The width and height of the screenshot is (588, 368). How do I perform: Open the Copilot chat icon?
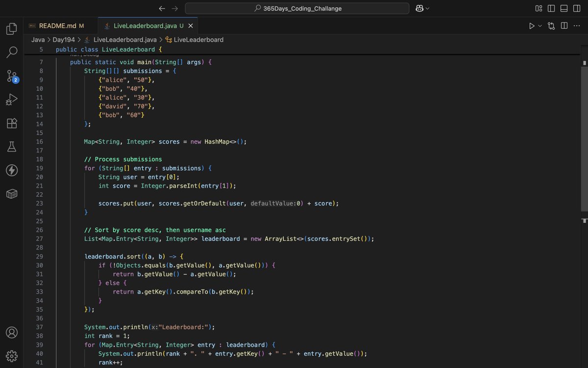(x=419, y=8)
